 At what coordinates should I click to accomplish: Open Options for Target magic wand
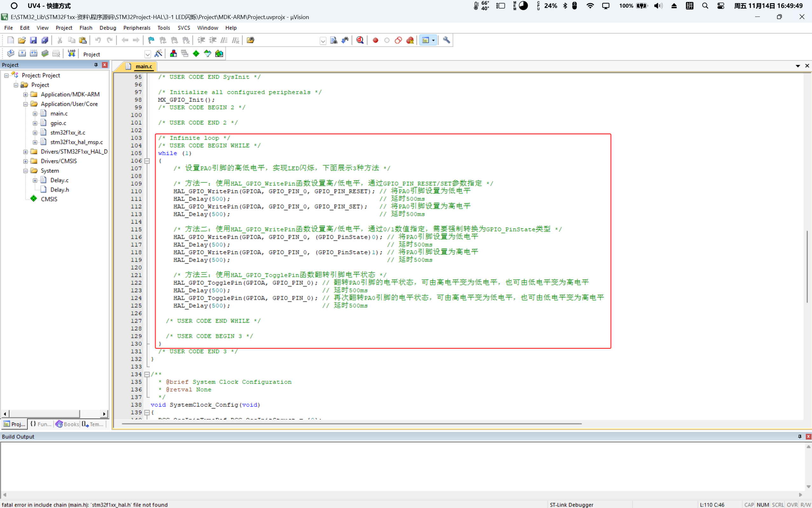(x=158, y=54)
